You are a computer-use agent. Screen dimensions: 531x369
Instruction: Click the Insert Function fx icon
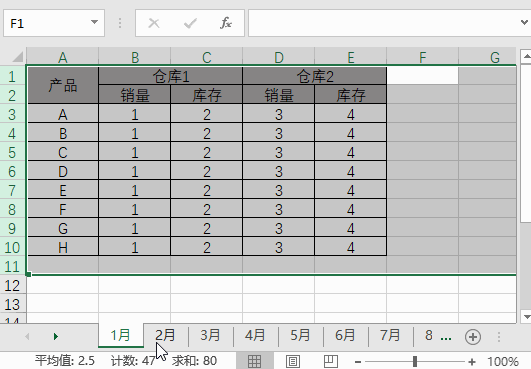click(226, 23)
